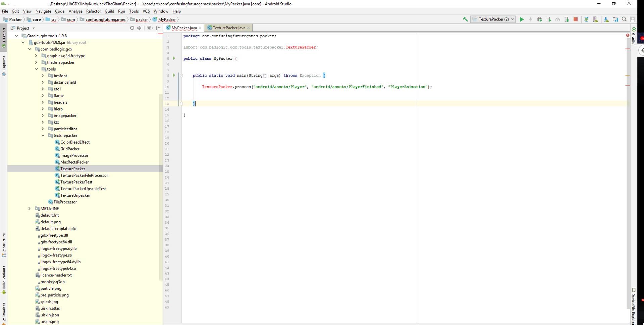Screen dimensions: 644x325
Task: Click the run gutter icon beside class MyPacker
Action: click(174, 58)
